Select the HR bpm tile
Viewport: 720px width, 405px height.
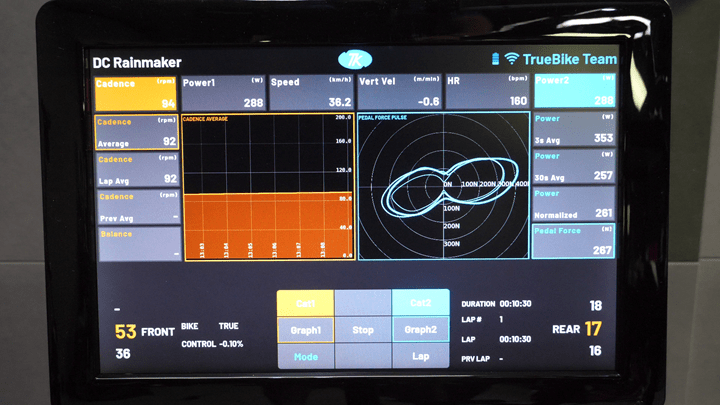[x=487, y=91]
